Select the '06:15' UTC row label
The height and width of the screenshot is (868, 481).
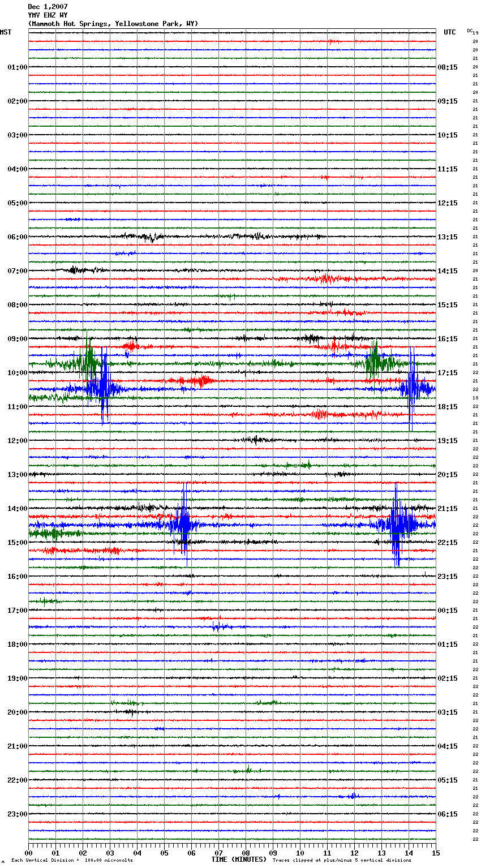click(448, 814)
